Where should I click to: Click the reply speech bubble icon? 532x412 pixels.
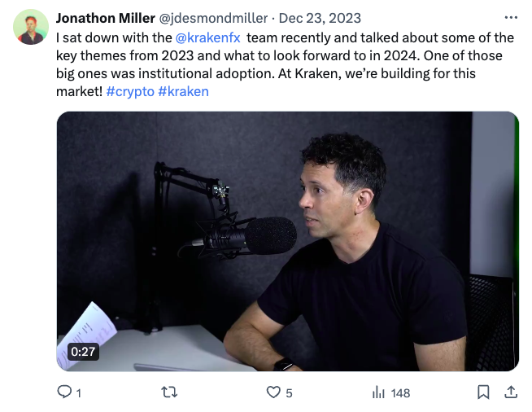click(x=64, y=392)
